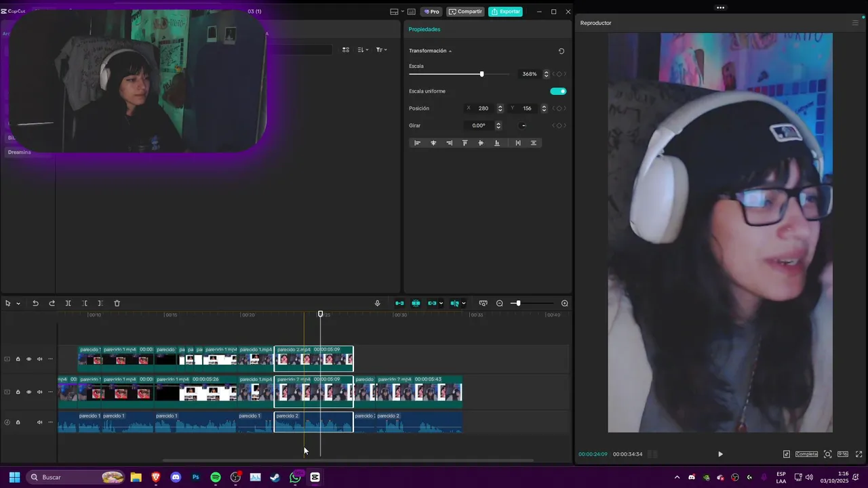Delete the left part of the clip
Image resolution: width=868 pixels, height=488 pixels.
coord(84,303)
